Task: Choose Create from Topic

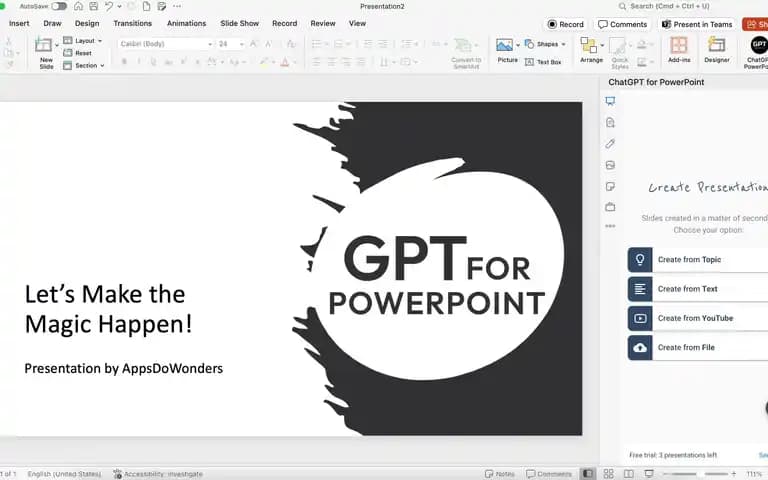Action: pos(697,260)
